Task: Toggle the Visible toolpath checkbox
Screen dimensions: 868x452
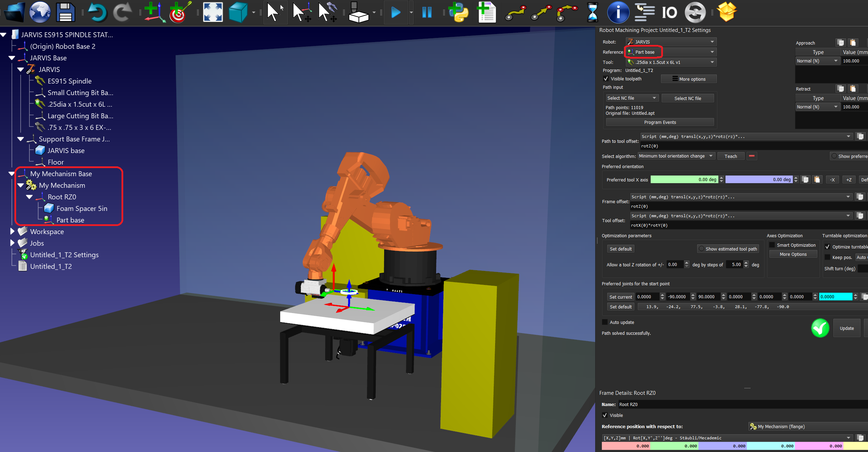Action: [x=606, y=79]
